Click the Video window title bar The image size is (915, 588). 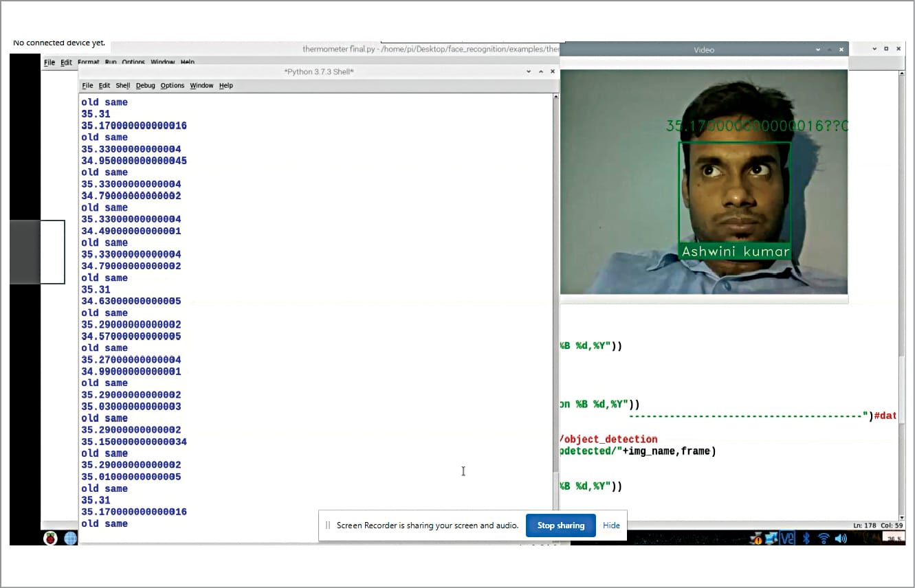point(703,49)
